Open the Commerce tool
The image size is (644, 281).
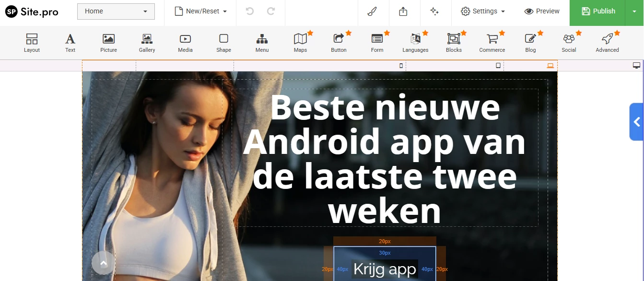[492, 42]
